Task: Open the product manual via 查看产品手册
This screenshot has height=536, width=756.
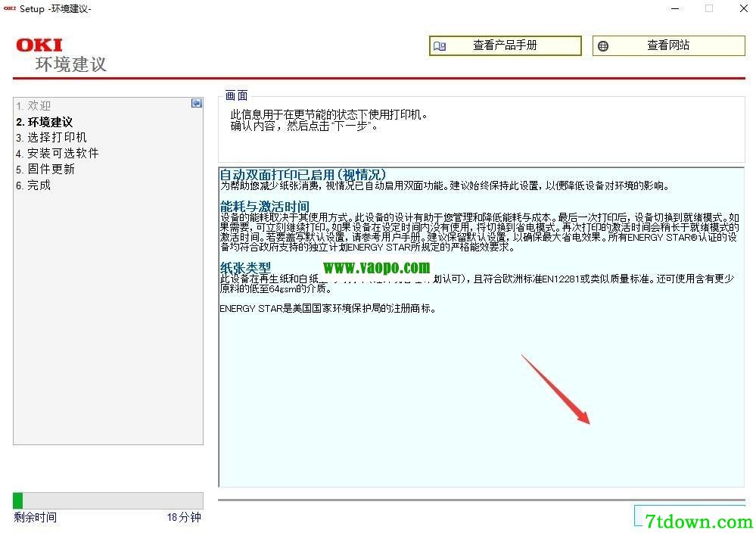Action: pyautogui.click(x=506, y=46)
